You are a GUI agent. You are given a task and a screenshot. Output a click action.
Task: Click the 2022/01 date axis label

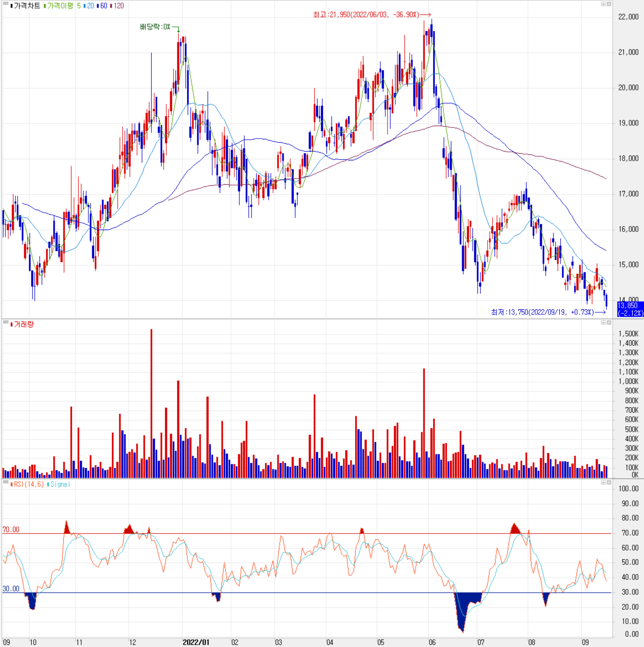point(196,642)
